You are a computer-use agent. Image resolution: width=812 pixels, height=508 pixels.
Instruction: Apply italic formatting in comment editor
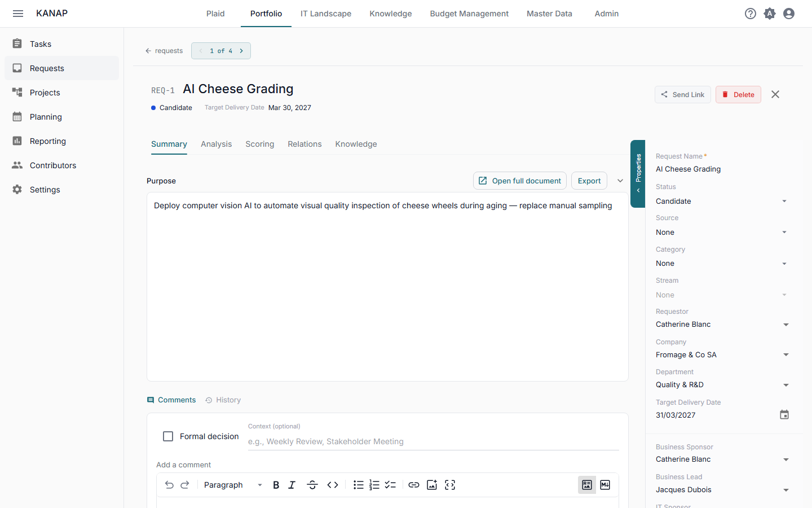pos(292,485)
